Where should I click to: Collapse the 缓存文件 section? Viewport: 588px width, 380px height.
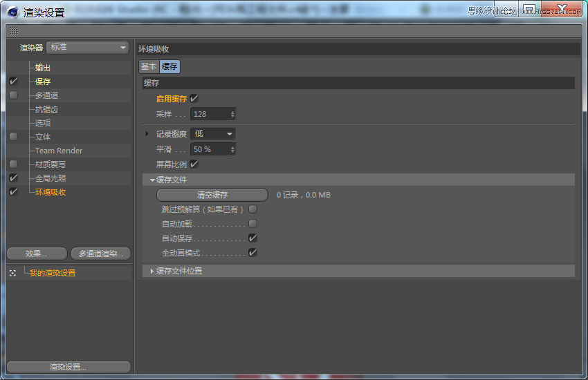152,180
